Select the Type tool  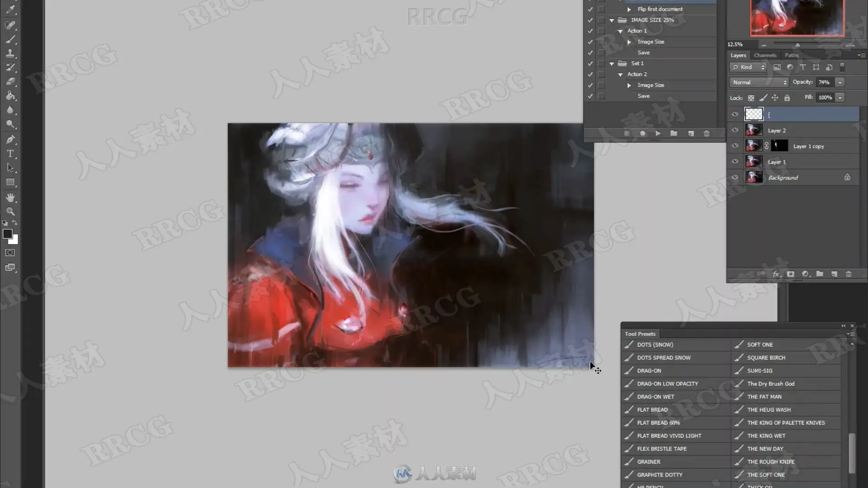tap(10, 154)
